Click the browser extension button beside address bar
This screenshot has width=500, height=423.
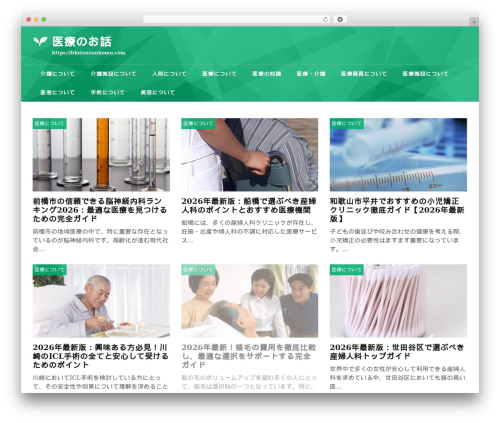pos(340,19)
